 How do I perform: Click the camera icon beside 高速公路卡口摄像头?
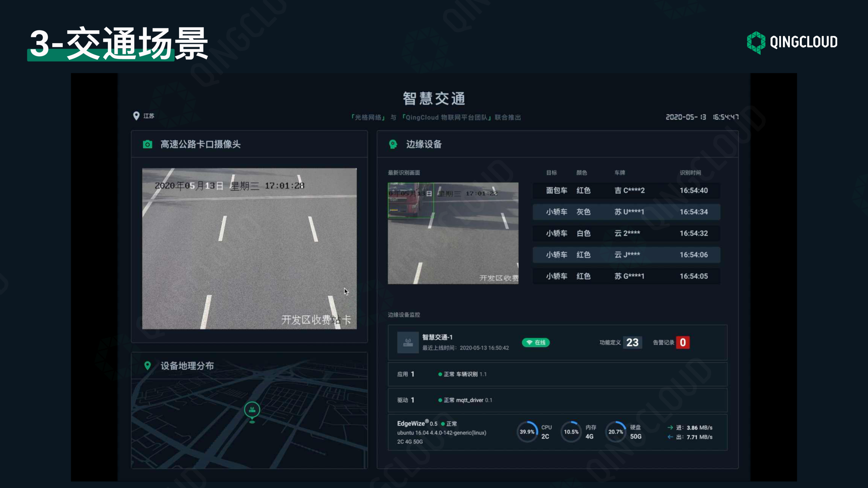(x=147, y=144)
